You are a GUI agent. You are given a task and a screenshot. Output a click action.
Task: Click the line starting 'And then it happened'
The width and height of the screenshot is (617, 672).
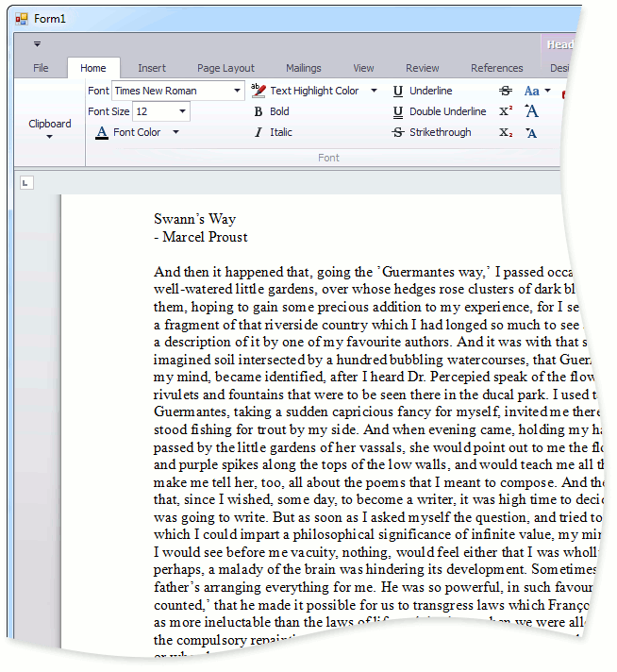pyautogui.click(x=363, y=272)
